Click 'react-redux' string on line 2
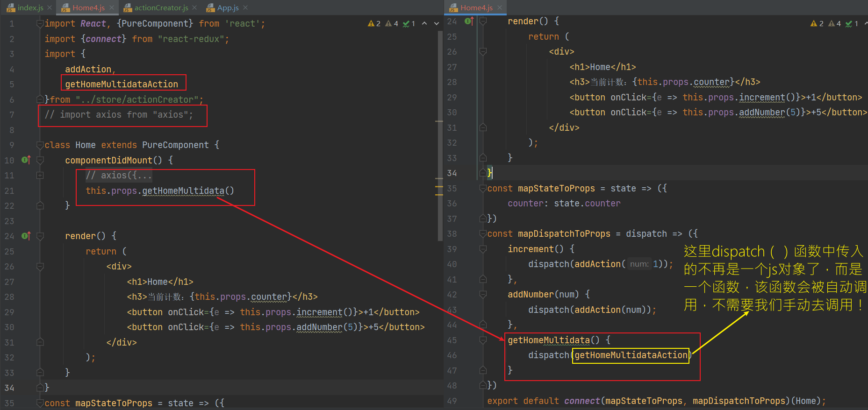Screen dimensions: 868x410 (x=191, y=39)
